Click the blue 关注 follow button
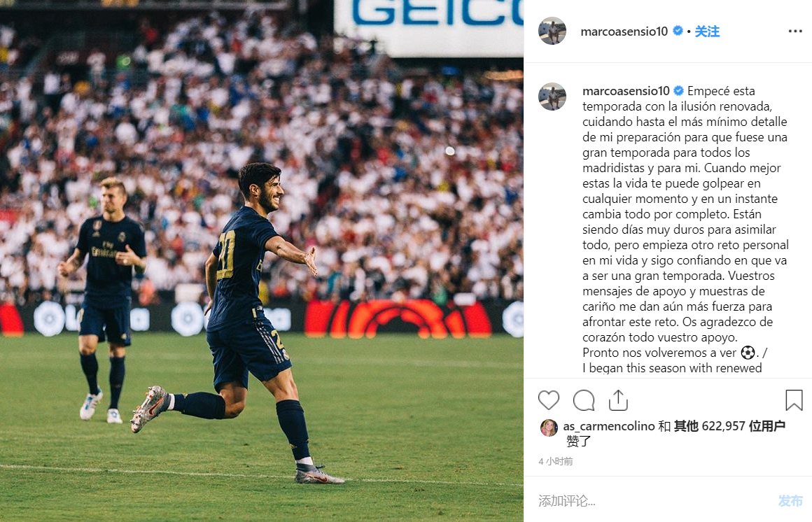This screenshot has height=522, width=812. [707, 31]
